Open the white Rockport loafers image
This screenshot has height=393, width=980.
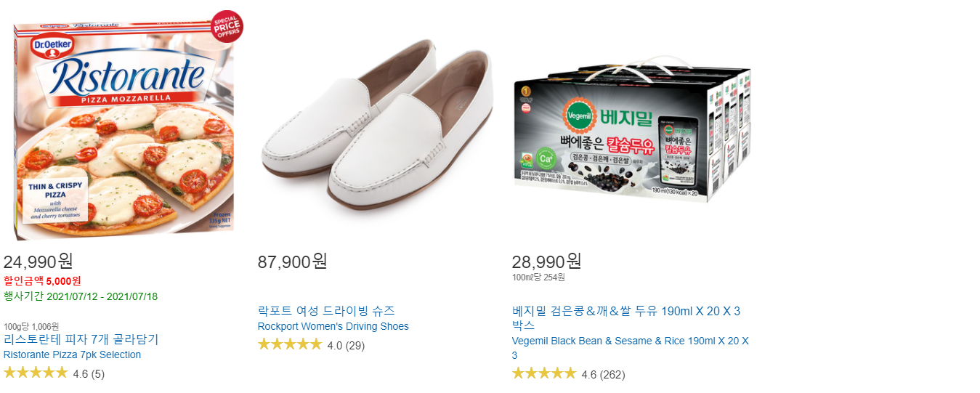[376, 126]
